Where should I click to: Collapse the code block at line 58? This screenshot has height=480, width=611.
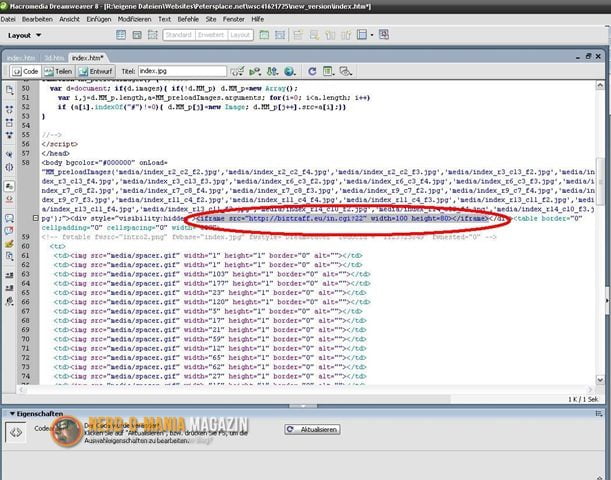coord(35,218)
